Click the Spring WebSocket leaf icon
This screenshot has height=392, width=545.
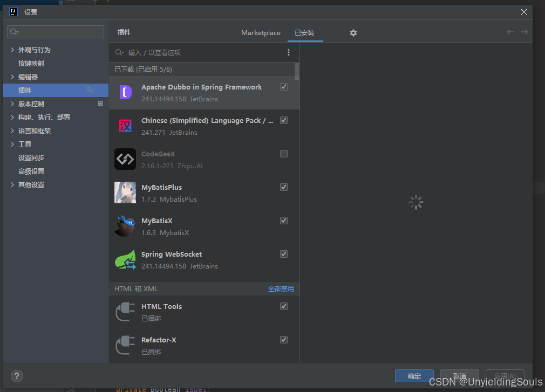point(125,259)
